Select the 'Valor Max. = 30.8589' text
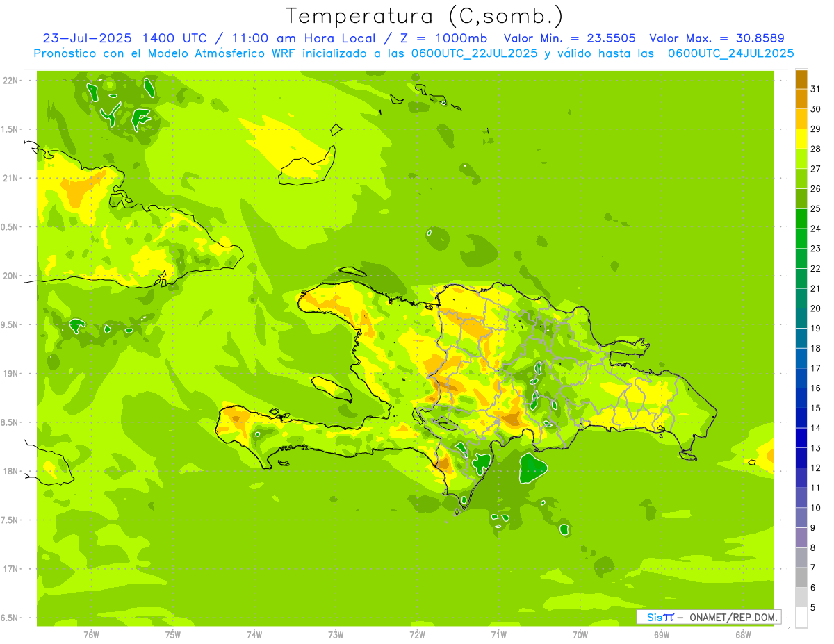This screenshot has width=834, height=644. [717, 38]
